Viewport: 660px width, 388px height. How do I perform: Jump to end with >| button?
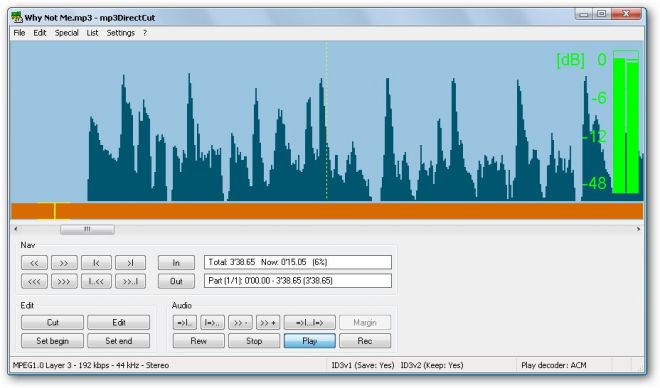[130, 263]
